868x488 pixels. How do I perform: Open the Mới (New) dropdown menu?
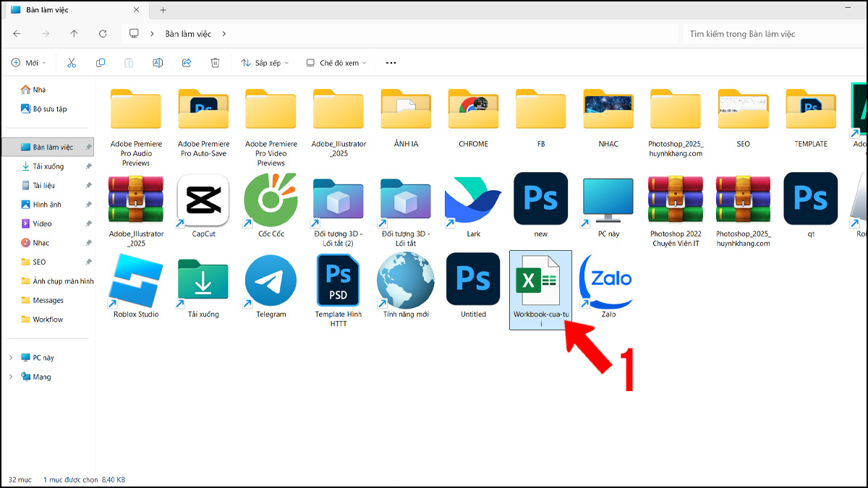pos(29,63)
